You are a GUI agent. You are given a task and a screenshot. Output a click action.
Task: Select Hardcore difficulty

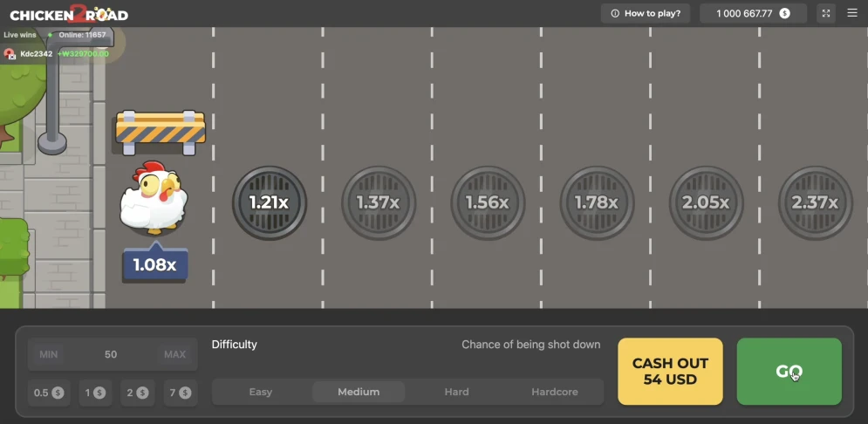click(x=555, y=392)
